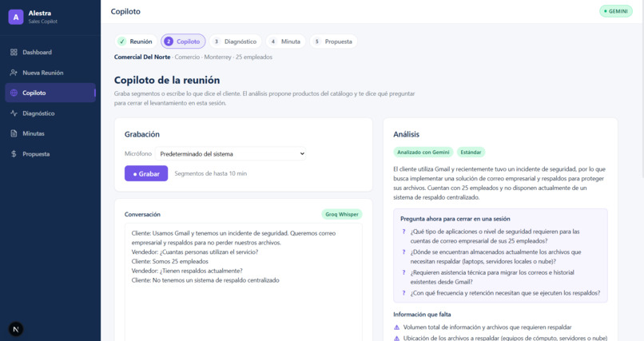Click the Alestra logo icon
This screenshot has width=644, height=341.
pyautogui.click(x=16, y=17)
